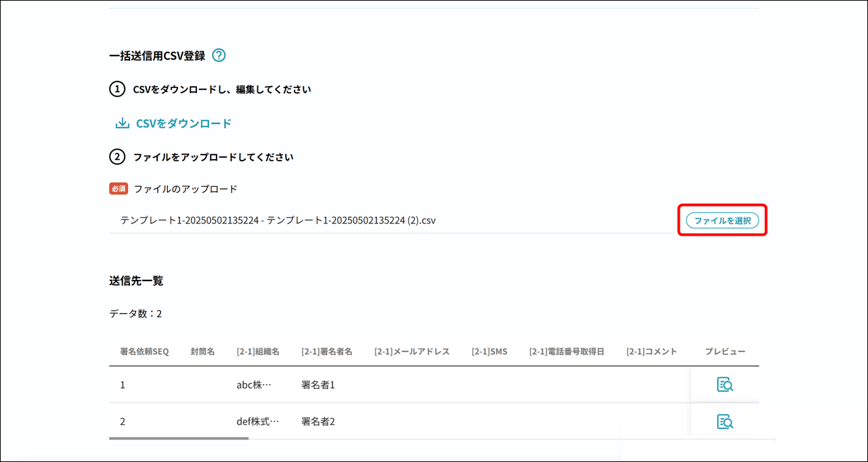
Task: Click データ数：2 count text
Action: (x=135, y=314)
